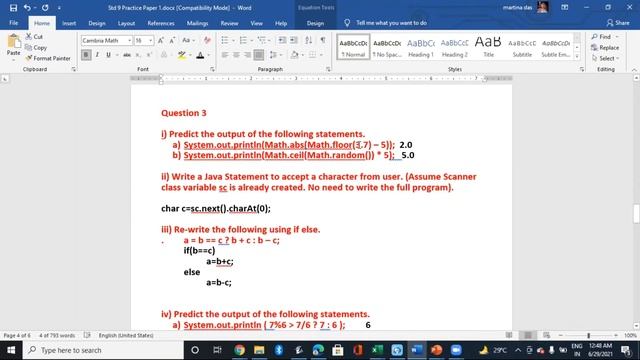Toggle show paragraph marks
Image resolution: width=640 pixels, height=360 pixels.
[323, 40]
